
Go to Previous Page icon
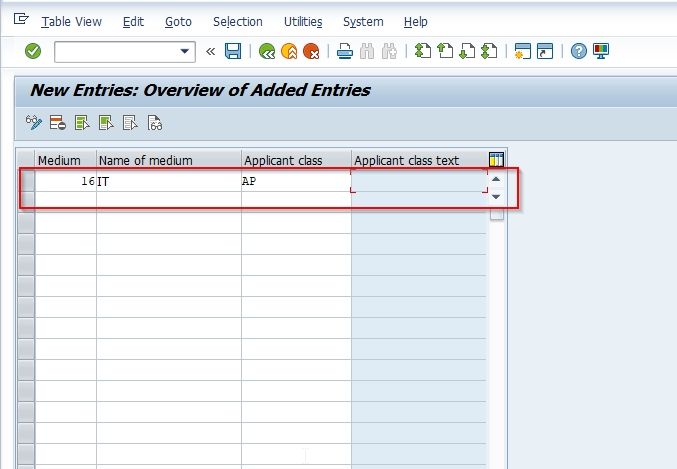[445, 51]
